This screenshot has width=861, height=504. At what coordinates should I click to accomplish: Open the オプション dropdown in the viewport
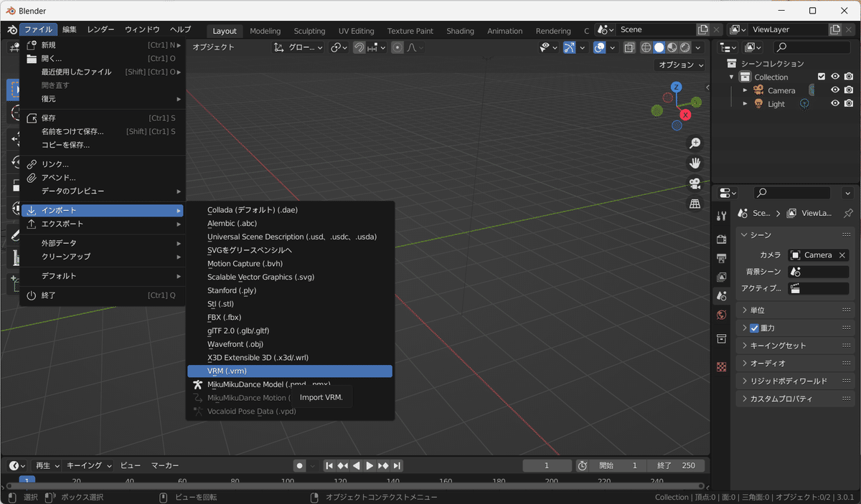pos(681,65)
